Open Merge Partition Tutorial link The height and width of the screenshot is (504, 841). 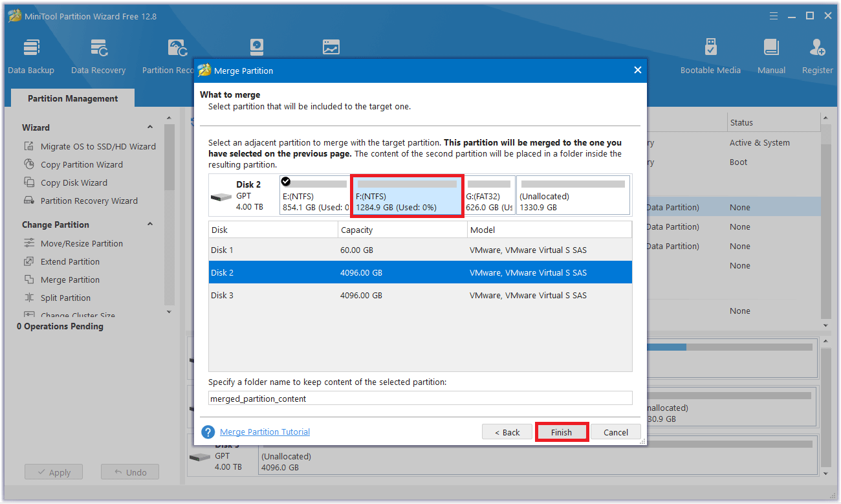click(x=265, y=432)
